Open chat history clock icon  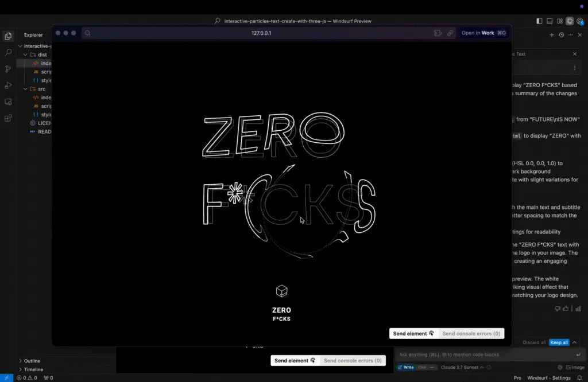coord(561,35)
